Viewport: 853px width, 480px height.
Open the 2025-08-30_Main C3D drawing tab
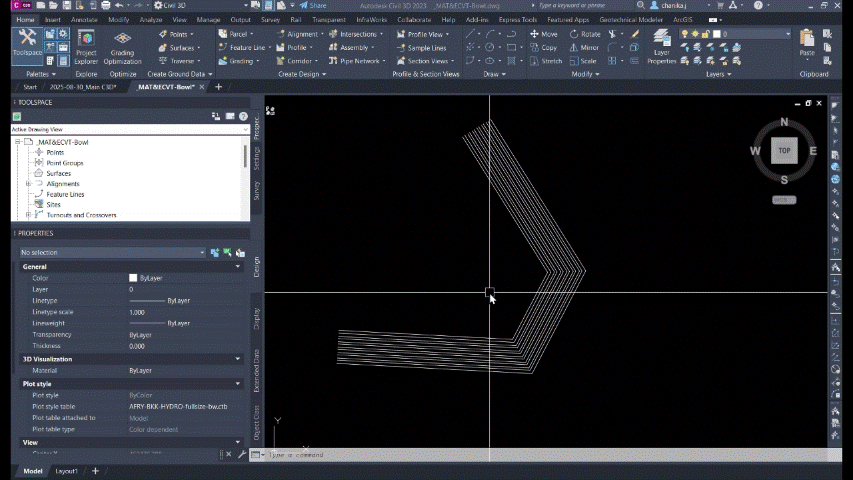83,87
